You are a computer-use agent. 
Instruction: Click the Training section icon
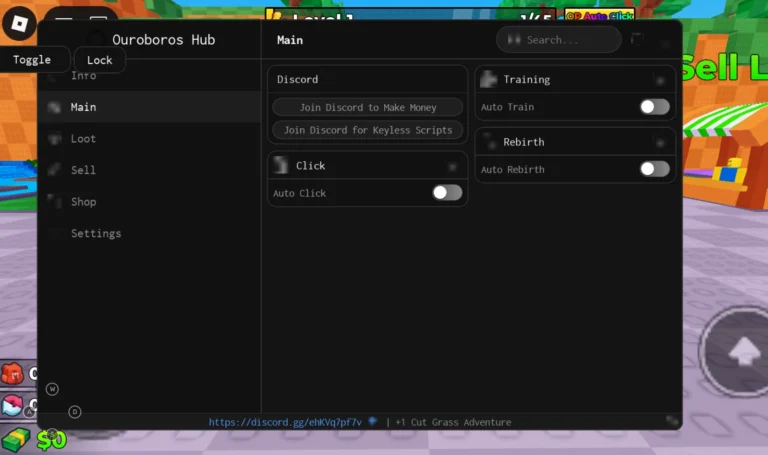click(x=488, y=79)
